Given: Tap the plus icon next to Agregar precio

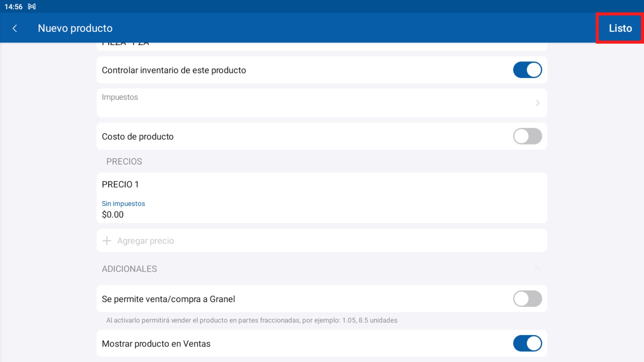Looking at the screenshot, I should coord(106,241).
